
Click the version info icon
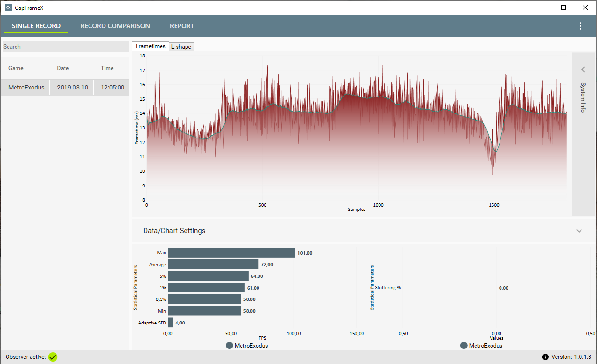coord(545,357)
